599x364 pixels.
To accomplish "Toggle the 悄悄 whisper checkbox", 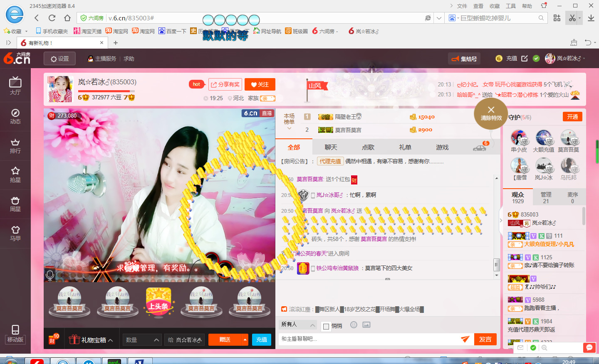I will (326, 326).
